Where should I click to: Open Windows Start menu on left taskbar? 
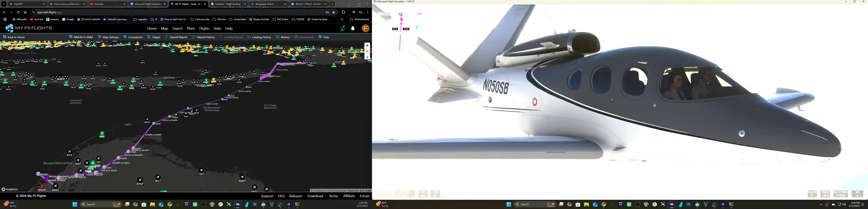click(75, 204)
